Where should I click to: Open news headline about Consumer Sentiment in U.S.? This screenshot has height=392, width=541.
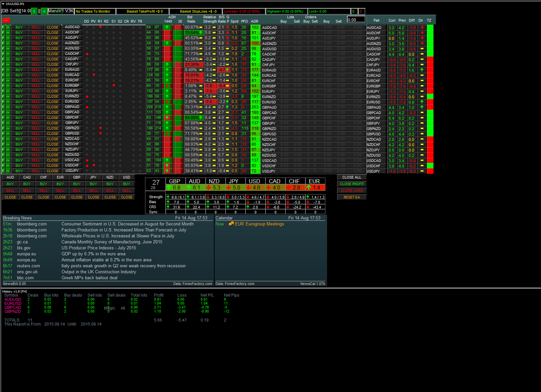click(127, 224)
